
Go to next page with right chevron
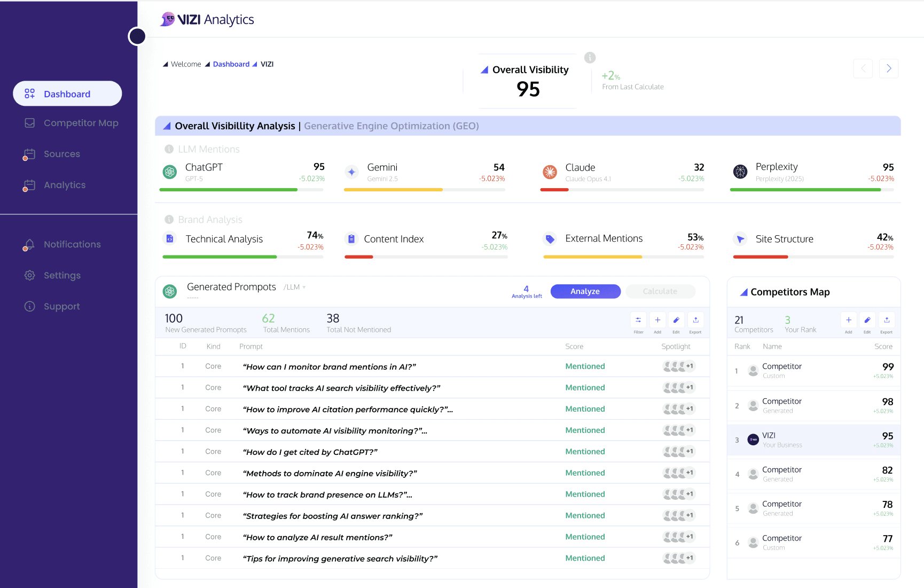889,68
